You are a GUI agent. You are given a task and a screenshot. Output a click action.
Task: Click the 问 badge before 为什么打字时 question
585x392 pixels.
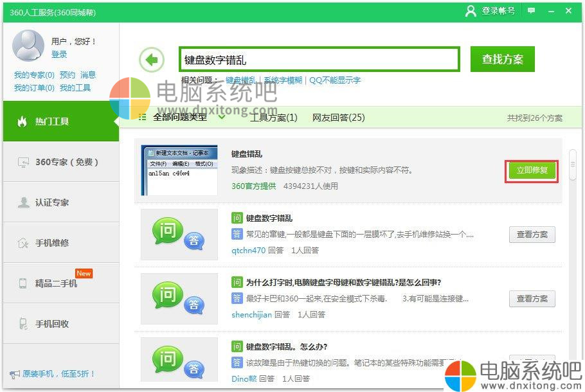pyautogui.click(x=237, y=282)
